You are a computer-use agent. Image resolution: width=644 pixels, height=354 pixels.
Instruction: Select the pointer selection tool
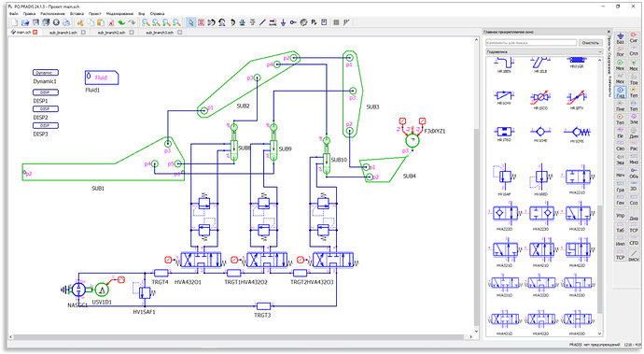[x=191, y=22]
